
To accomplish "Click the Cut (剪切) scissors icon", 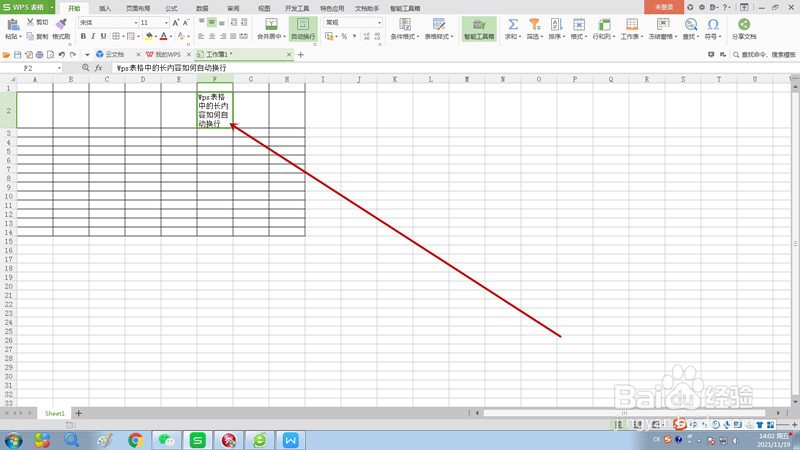I will [x=30, y=22].
